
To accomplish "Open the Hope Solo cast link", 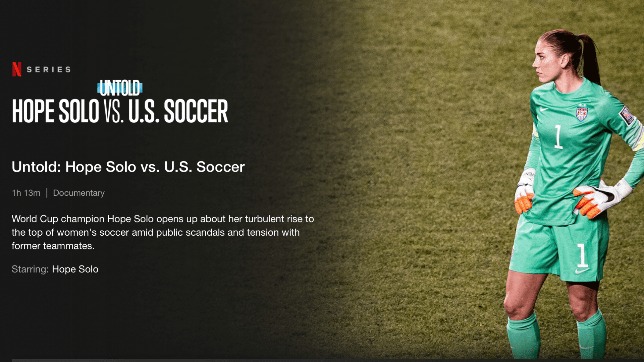I will point(75,269).
